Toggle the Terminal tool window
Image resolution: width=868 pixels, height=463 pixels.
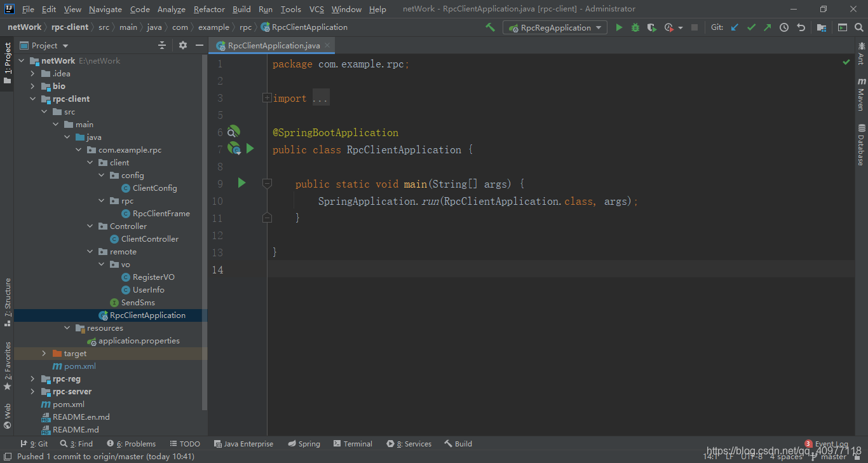[352, 444]
